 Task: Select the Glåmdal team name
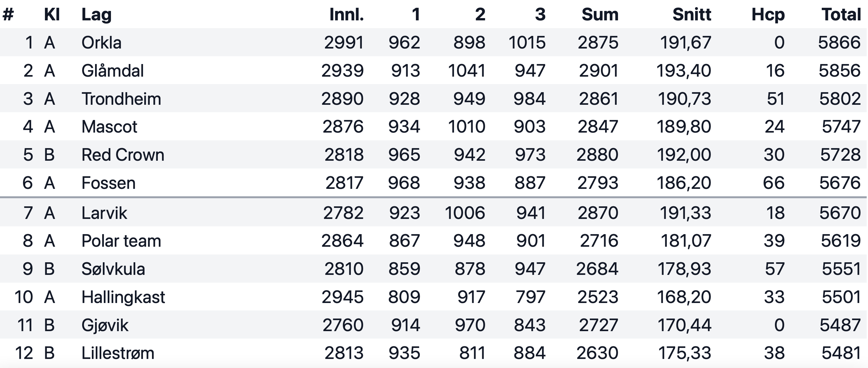(x=113, y=71)
